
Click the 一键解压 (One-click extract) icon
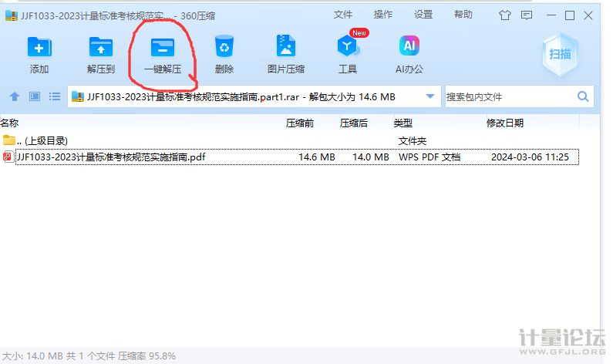pos(163,49)
